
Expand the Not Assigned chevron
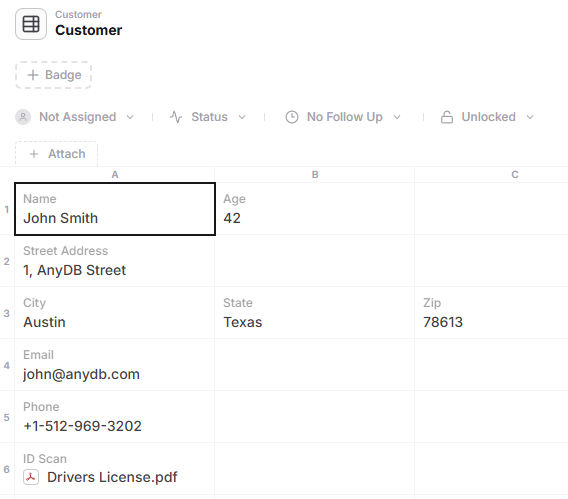130,117
